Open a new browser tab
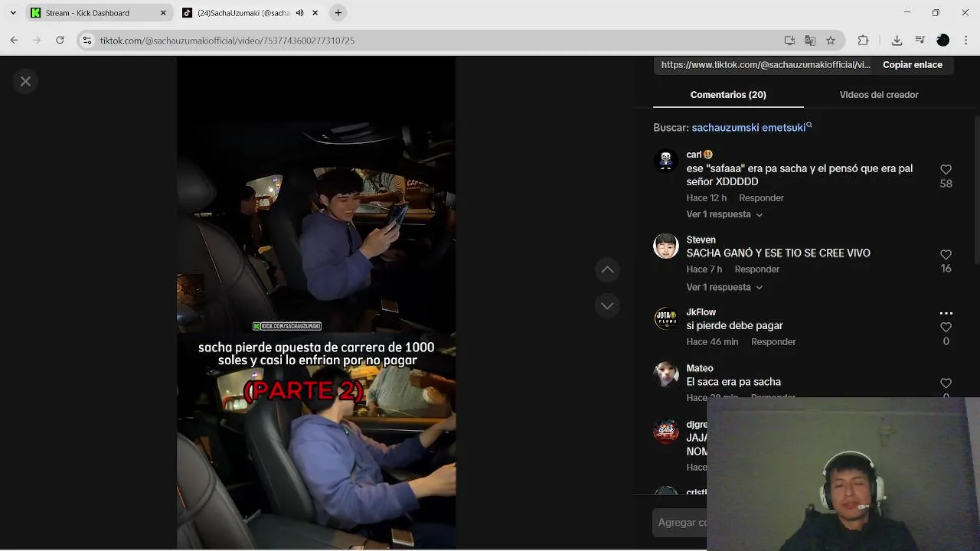This screenshot has height=551, width=980. coord(338,13)
